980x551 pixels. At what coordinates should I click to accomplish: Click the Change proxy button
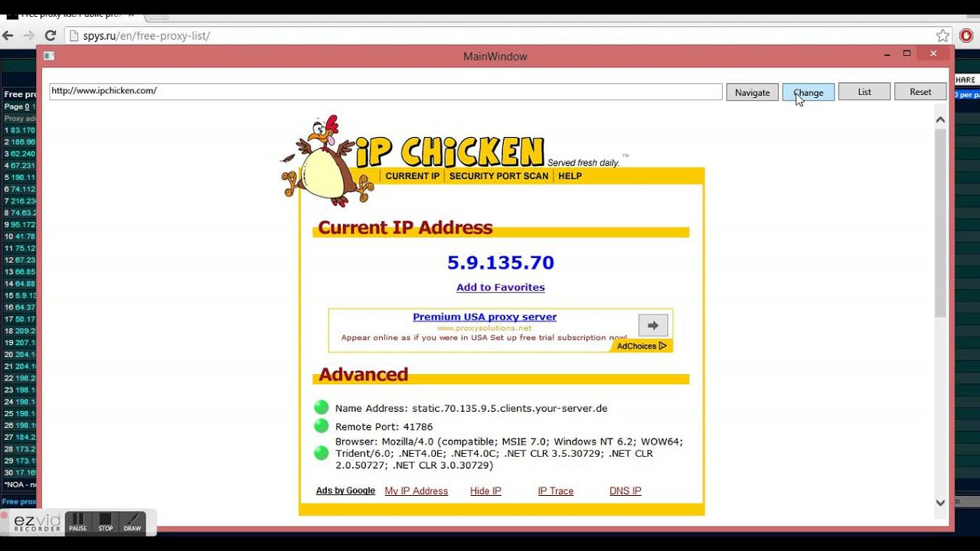[x=808, y=92]
